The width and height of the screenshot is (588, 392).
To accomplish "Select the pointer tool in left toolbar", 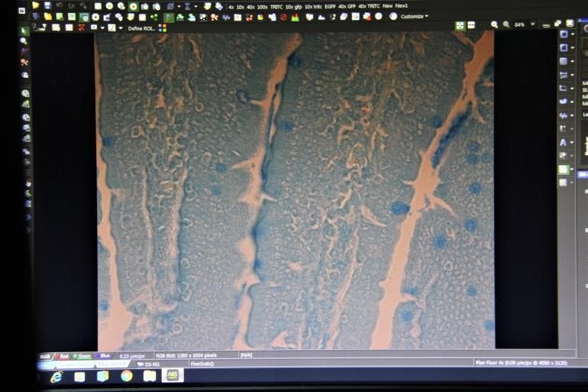I will point(24,31).
